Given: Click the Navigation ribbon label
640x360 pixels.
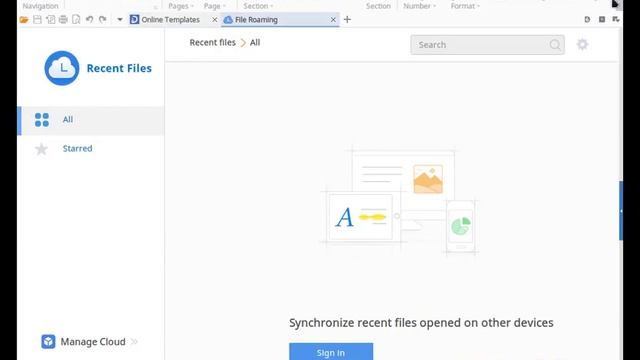Looking at the screenshot, I should pos(40,6).
